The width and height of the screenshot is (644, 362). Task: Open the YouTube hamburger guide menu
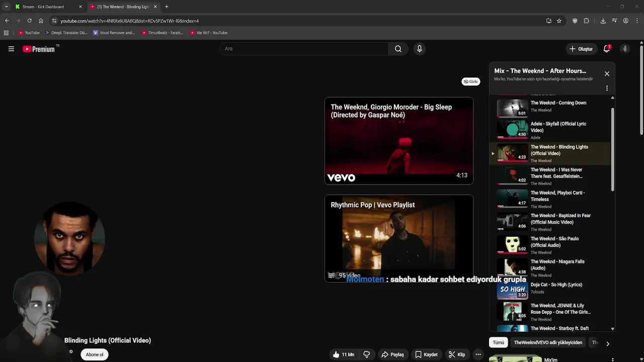click(11, 49)
